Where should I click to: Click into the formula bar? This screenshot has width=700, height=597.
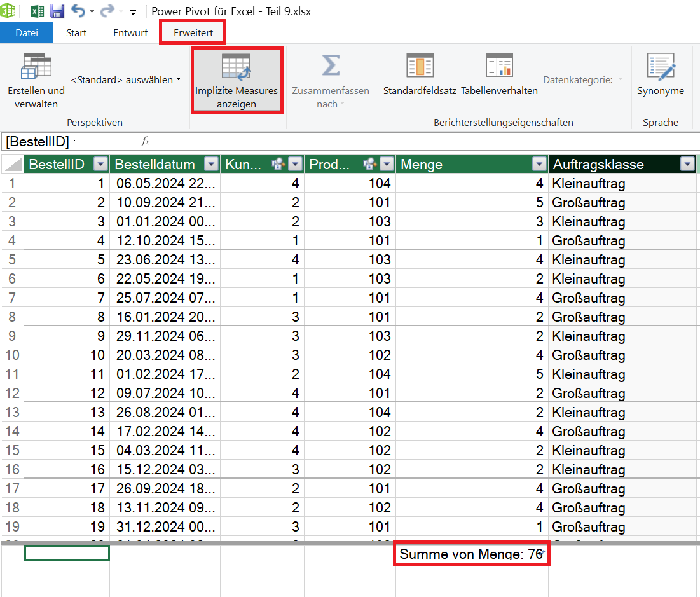[x=428, y=142]
